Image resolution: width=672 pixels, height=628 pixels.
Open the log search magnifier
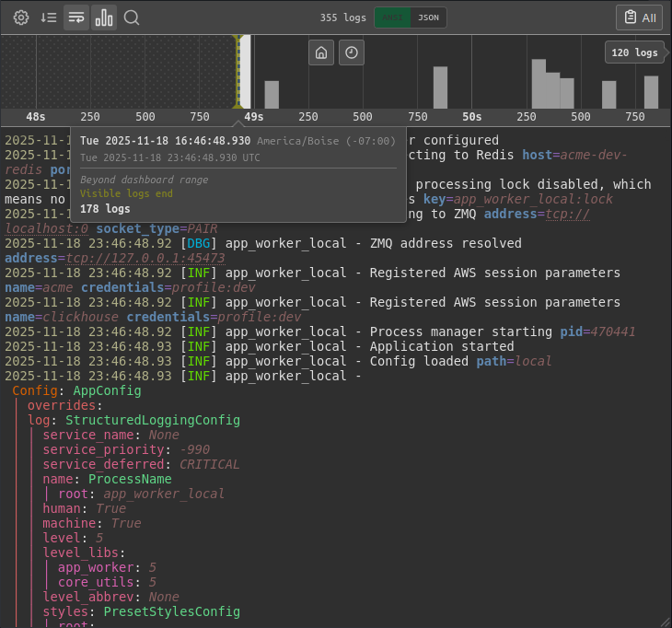[x=132, y=17]
